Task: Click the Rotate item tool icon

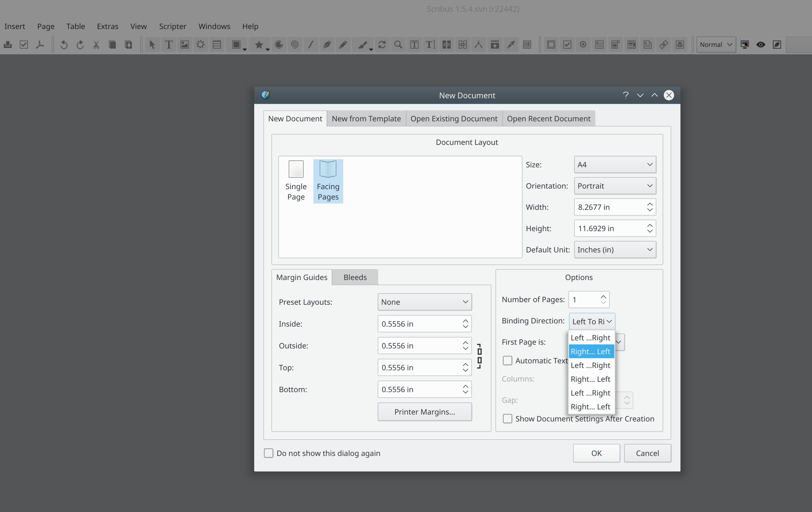Action: point(382,45)
